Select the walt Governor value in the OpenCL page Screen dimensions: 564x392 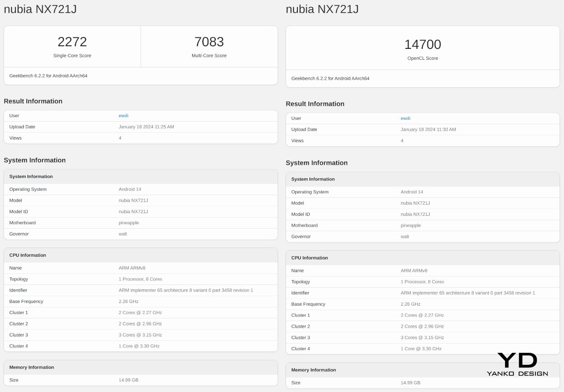(405, 237)
